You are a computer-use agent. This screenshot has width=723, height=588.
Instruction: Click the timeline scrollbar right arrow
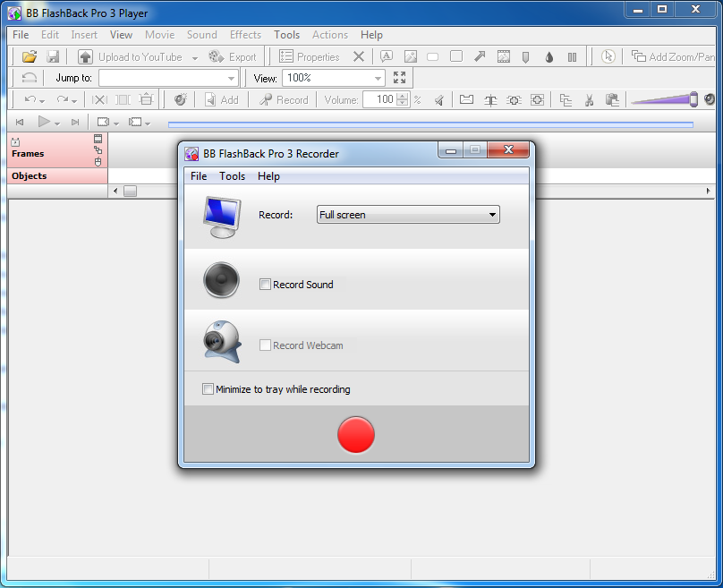tap(709, 191)
